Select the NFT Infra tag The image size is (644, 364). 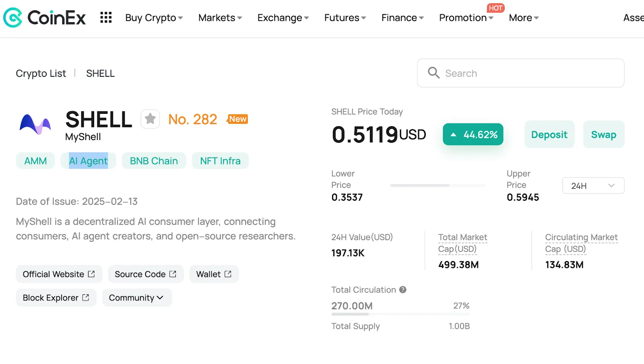[x=220, y=161]
